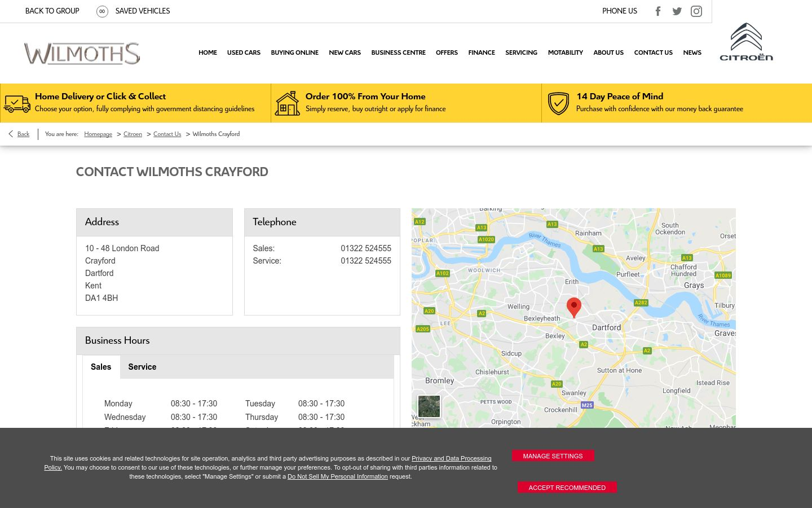Open NEW CARS menu
Screen dimensions: 812x508
(x=345, y=52)
